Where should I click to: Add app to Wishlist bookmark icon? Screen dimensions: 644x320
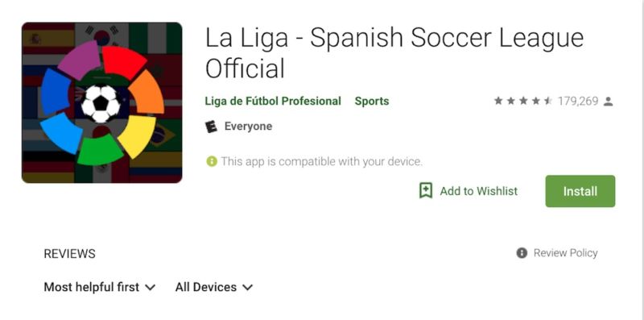click(426, 191)
